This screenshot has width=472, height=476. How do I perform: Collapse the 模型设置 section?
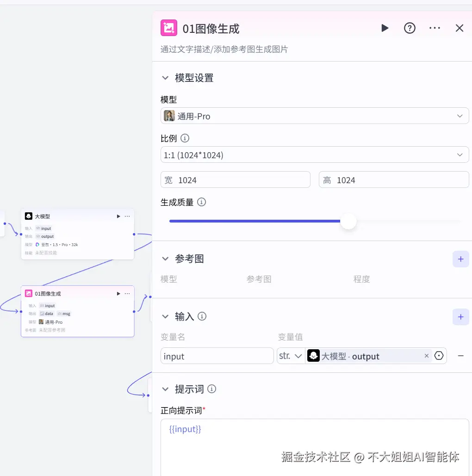165,78
